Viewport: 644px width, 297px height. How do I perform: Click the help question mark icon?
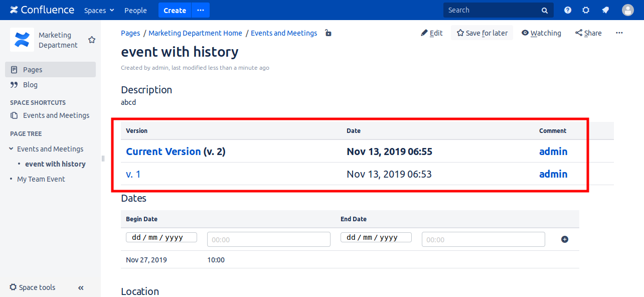(568, 10)
